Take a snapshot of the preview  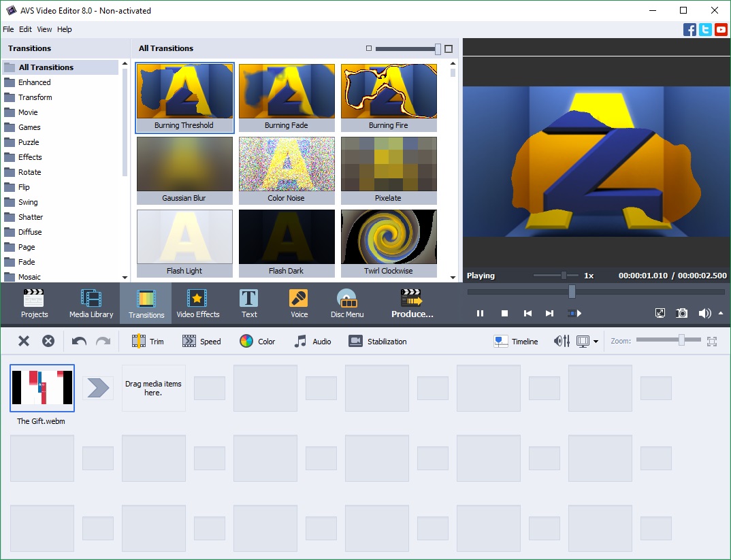tap(681, 313)
